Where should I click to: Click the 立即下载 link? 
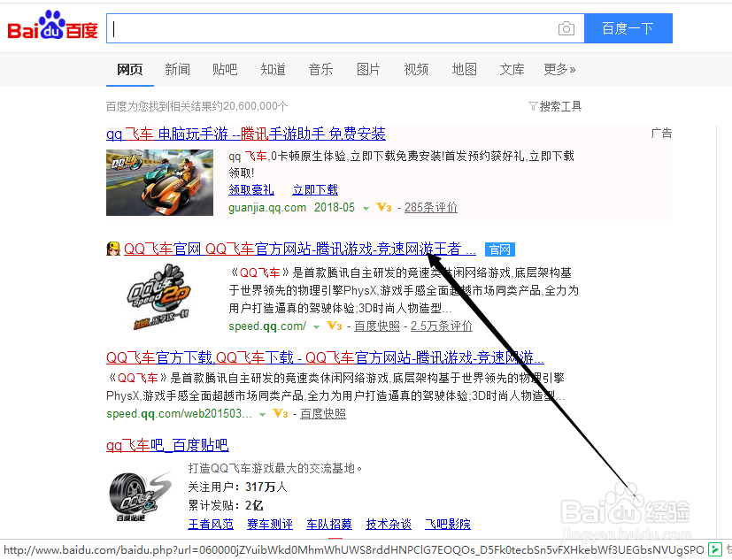pyautogui.click(x=315, y=190)
